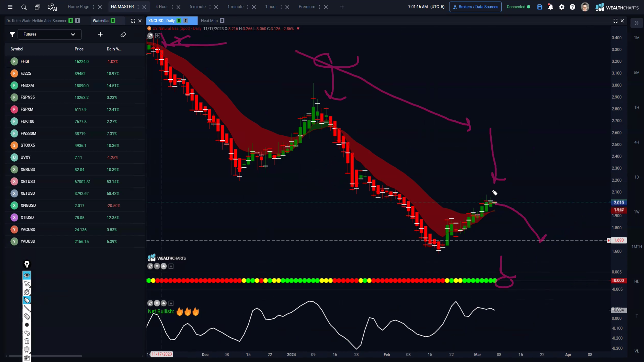
Task: Open the Premium tab options menu
Action: coord(320,7)
